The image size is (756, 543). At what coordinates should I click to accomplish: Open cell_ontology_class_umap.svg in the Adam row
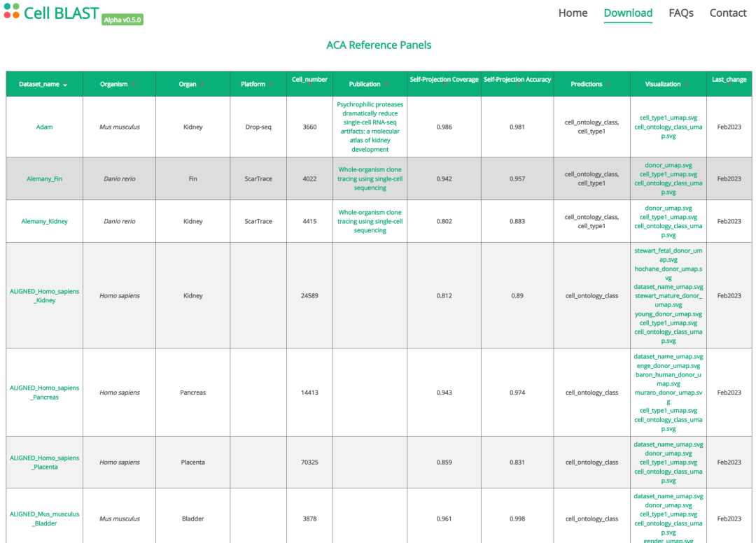pos(668,132)
